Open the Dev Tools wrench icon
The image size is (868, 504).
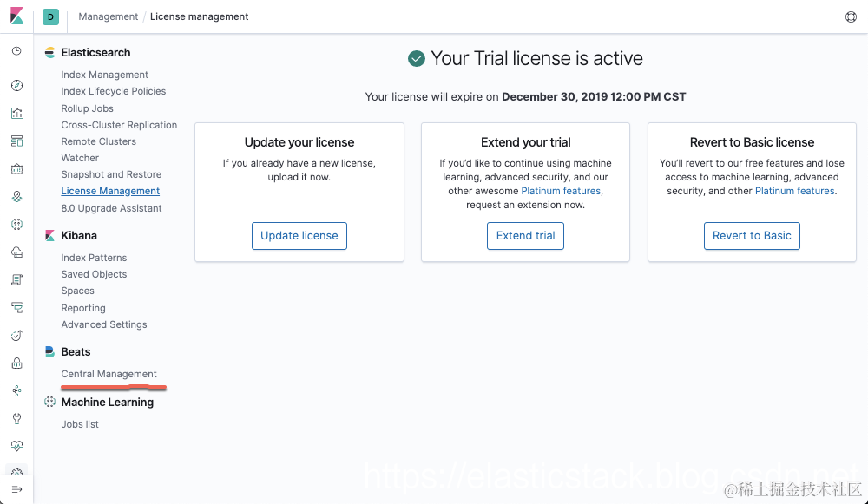[x=17, y=418]
